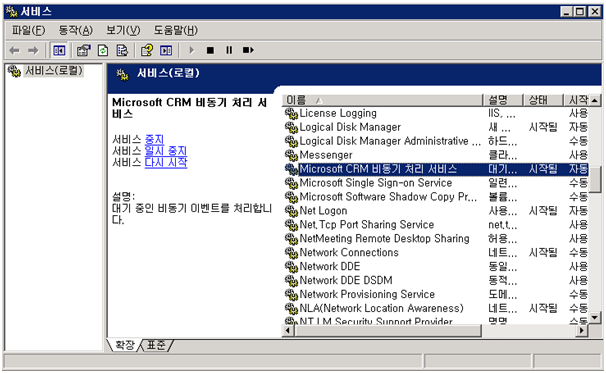Image resolution: width=606 pixels, height=373 pixels.
Task: Select the Messenger service row
Action: (436, 155)
